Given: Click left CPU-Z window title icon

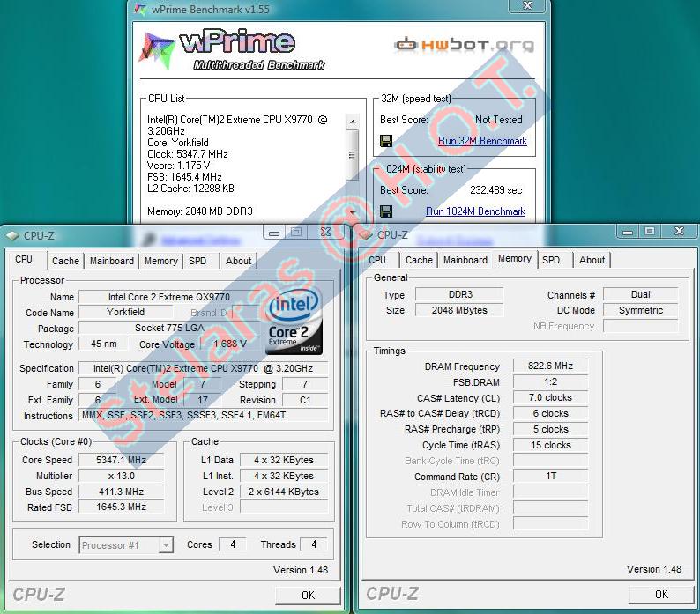Looking at the screenshot, I should (x=12, y=235).
